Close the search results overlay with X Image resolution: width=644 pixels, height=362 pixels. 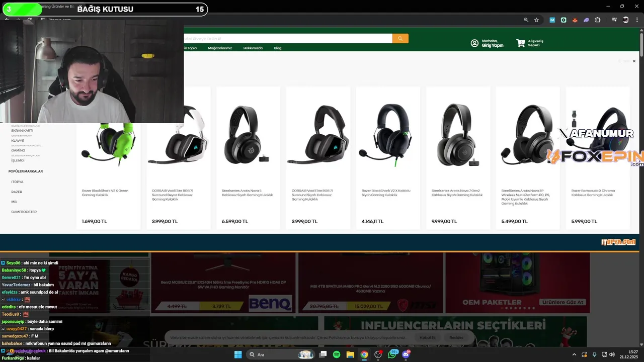click(634, 61)
